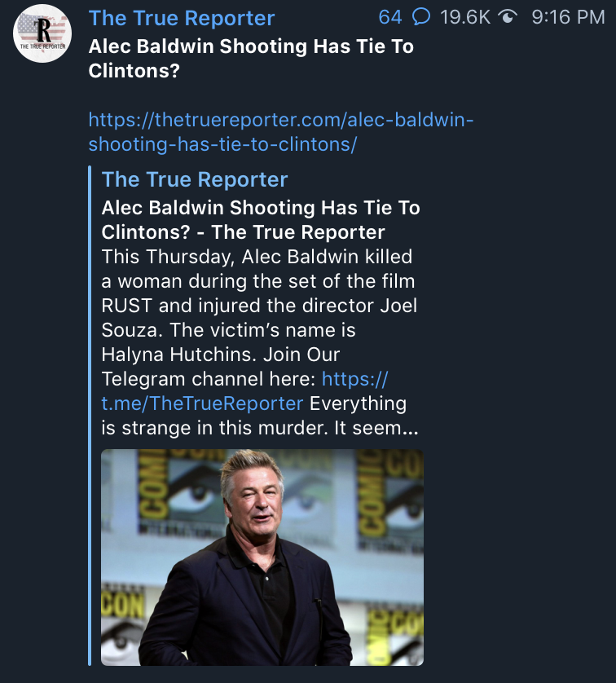Click the 'This Thursday, Alec Baldwin killed' line
This screenshot has height=683, width=616.
257,257
